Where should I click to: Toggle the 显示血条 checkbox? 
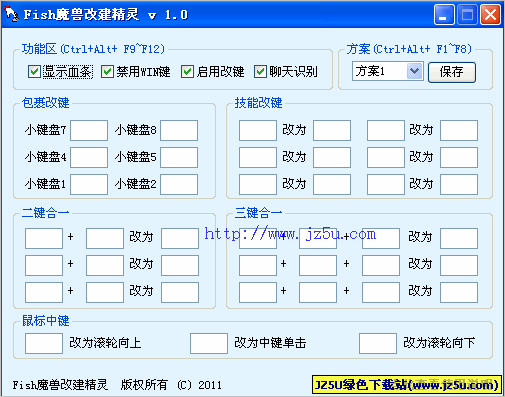point(34,72)
